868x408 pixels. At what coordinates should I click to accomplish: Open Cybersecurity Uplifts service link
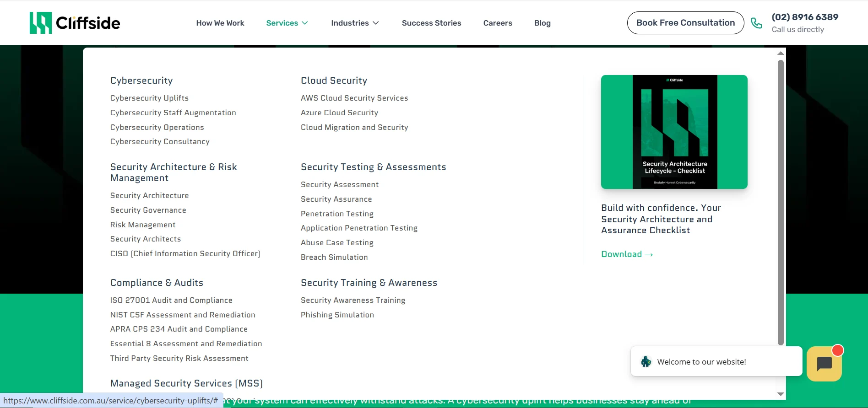pyautogui.click(x=149, y=98)
